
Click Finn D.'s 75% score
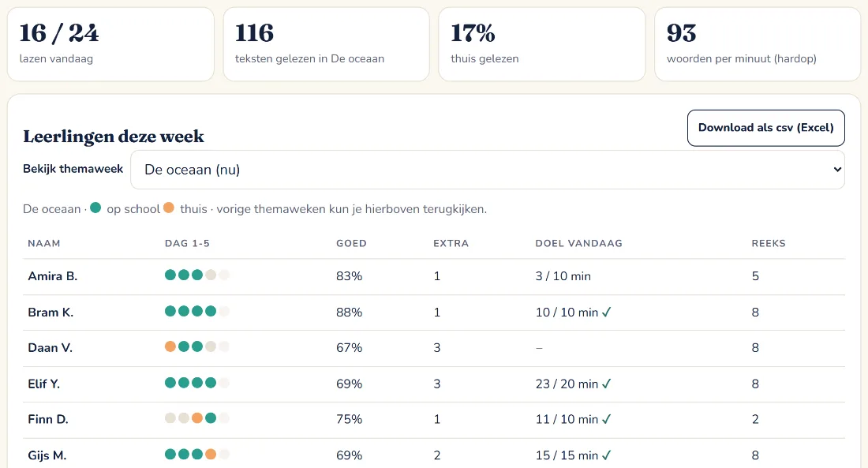350,419
